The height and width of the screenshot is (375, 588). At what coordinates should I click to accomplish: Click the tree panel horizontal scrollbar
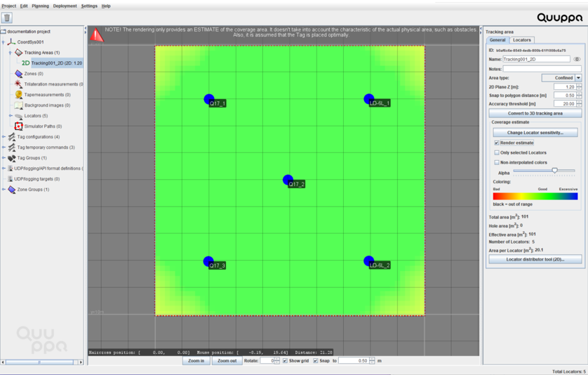coord(39,362)
